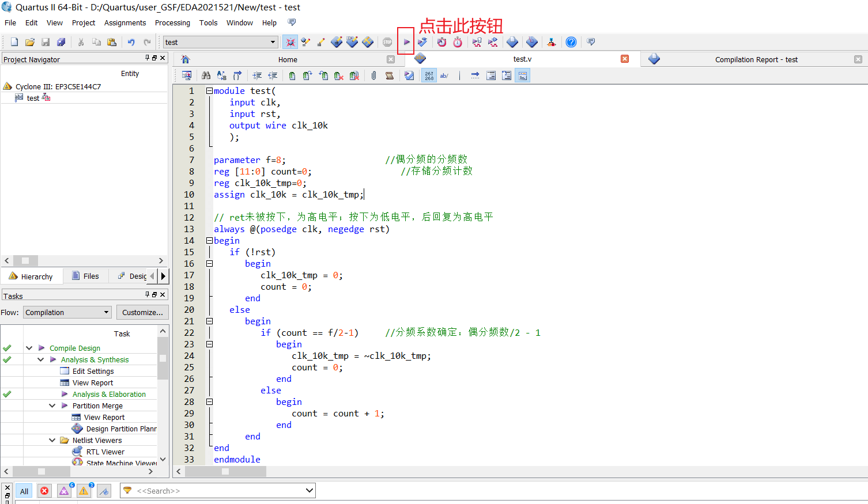Switch to the Home tab
Screen dimensions: 868x504
287,59
